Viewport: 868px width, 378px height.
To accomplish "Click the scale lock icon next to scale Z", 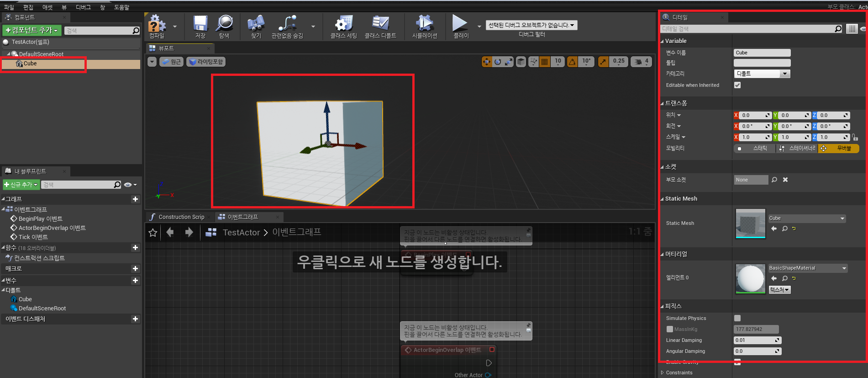I will pos(855,137).
